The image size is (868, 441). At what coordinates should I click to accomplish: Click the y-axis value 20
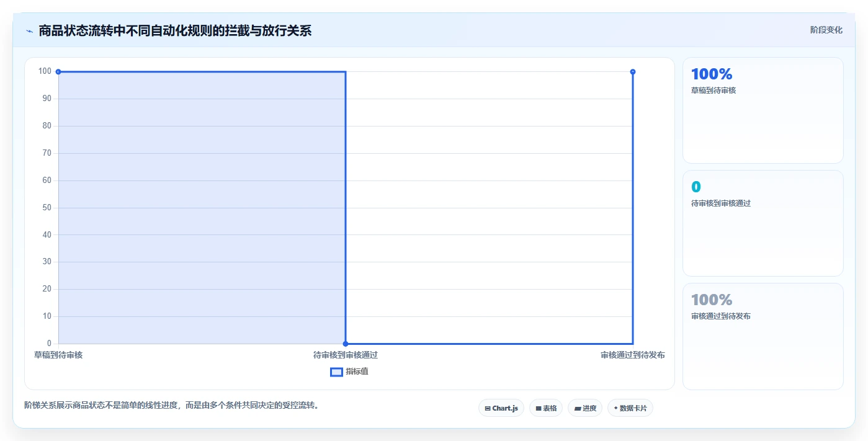(x=47, y=289)
